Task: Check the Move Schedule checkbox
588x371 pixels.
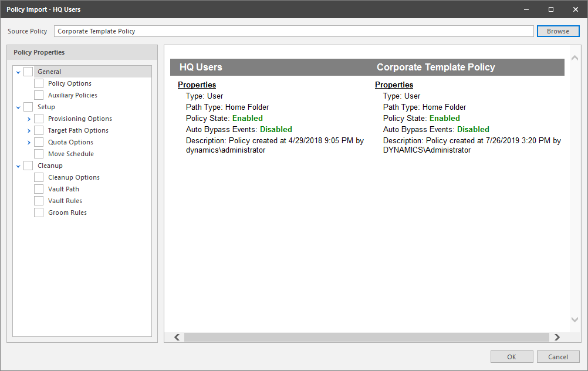Action: pos(39,154)
